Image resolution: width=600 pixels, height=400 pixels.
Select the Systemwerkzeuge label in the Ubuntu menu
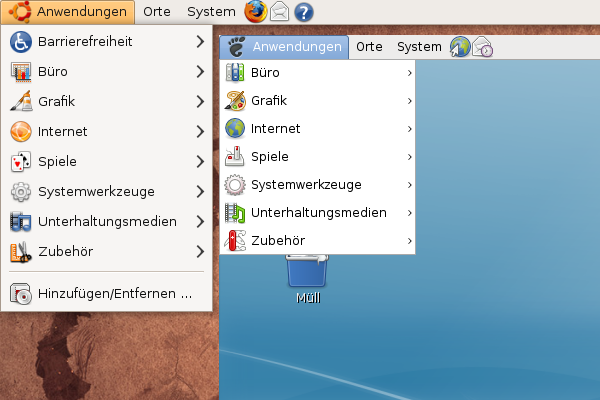click(96, 192)
